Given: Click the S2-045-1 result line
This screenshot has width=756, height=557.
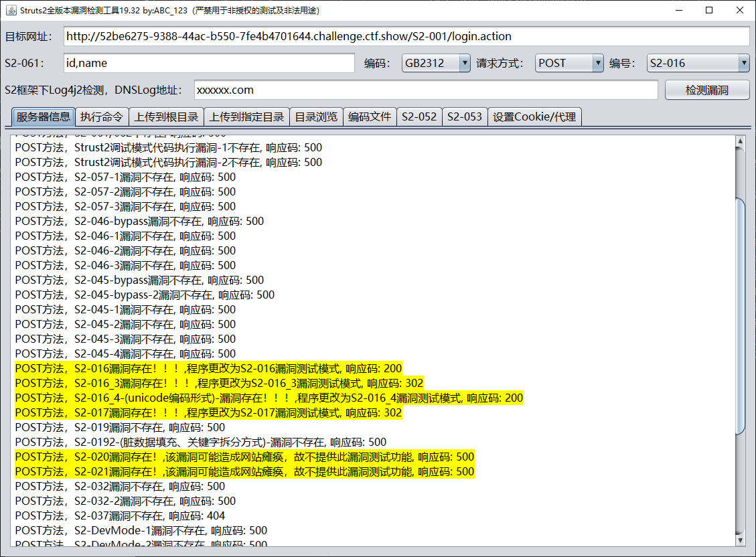Looking at the screenshot, I should coord(125,310).
